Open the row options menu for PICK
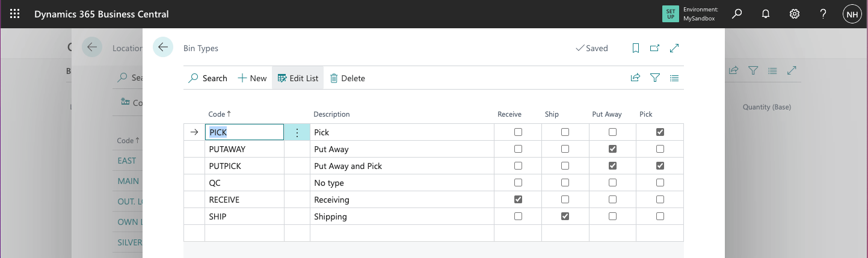Viewport: 868px width, 258px height. coord(297,132)
